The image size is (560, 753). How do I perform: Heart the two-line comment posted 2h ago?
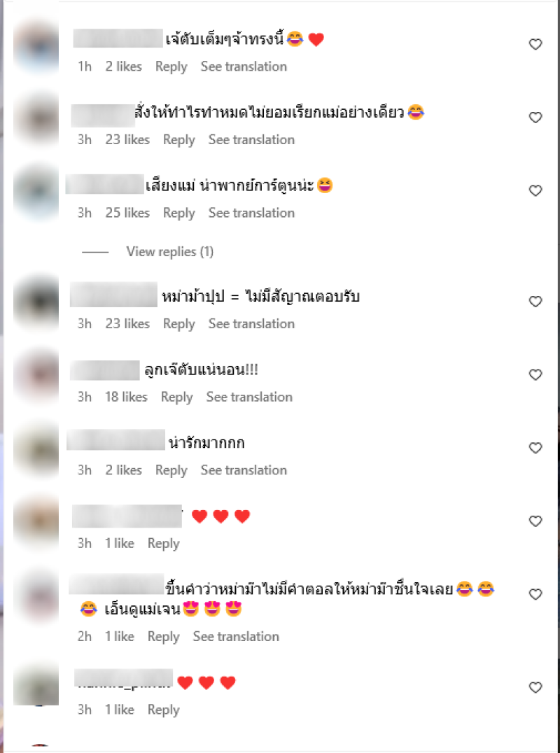pyautogui.click(x=535, y=594)
